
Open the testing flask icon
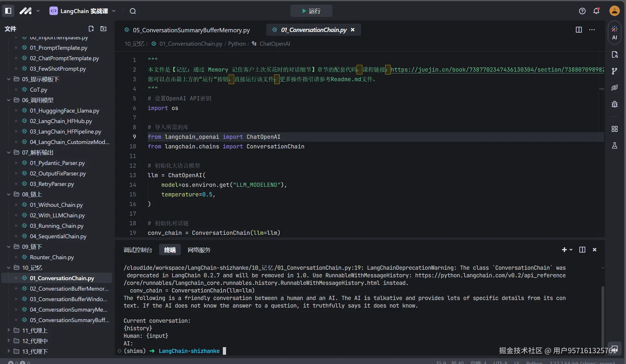(614, 145)
